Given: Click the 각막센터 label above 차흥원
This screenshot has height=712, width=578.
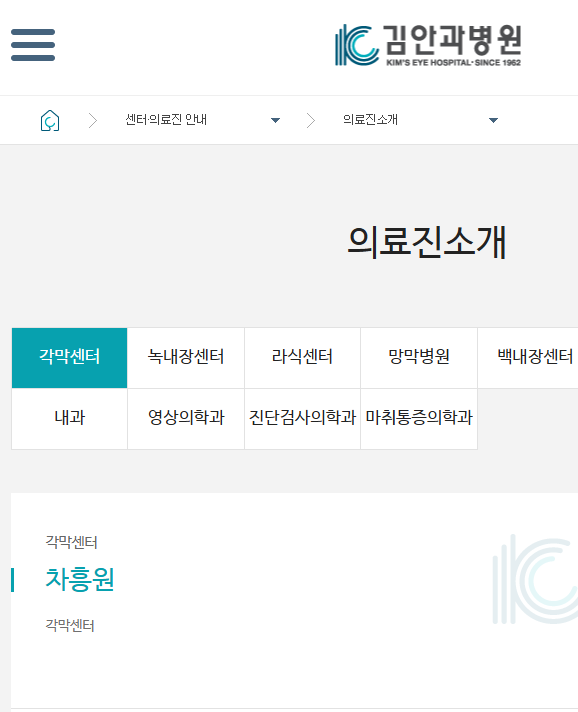Looking at the screenshot, I should click(x=71, y=542).
